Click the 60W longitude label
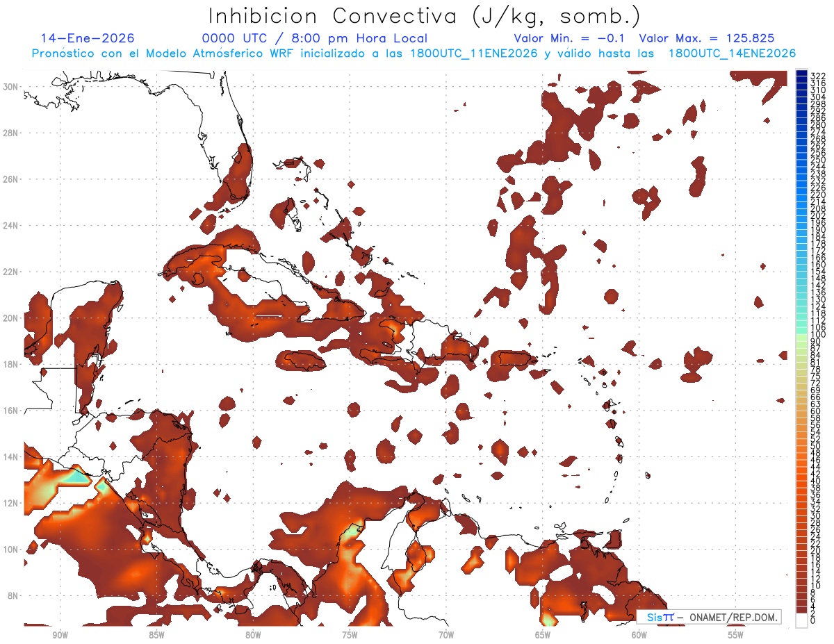The height and width of the screenshot is (644, 834). pos(639,635)
